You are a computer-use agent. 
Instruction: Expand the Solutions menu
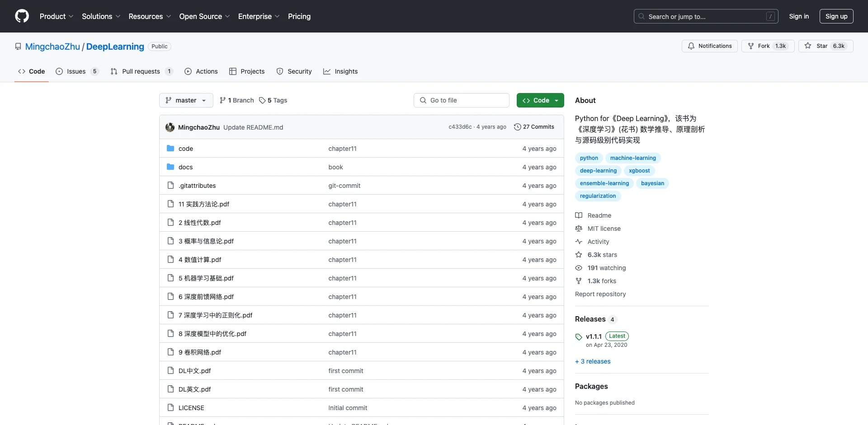[x=101, y=16]
